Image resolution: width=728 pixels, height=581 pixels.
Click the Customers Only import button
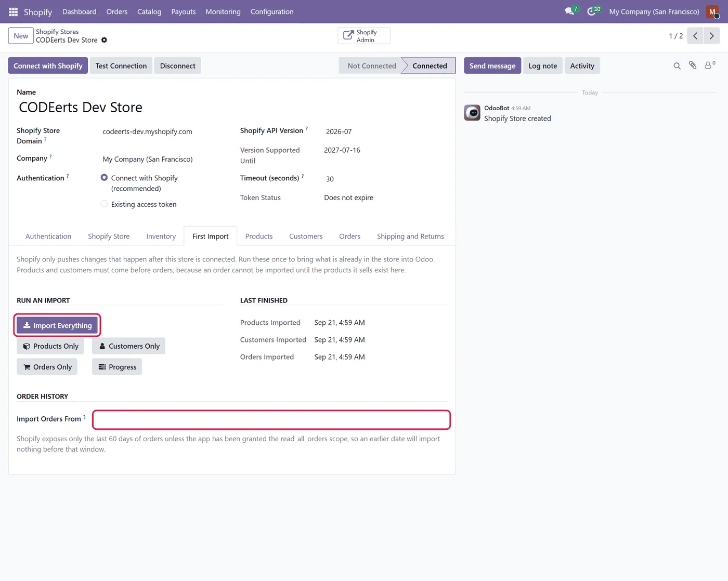click(129, 346)
